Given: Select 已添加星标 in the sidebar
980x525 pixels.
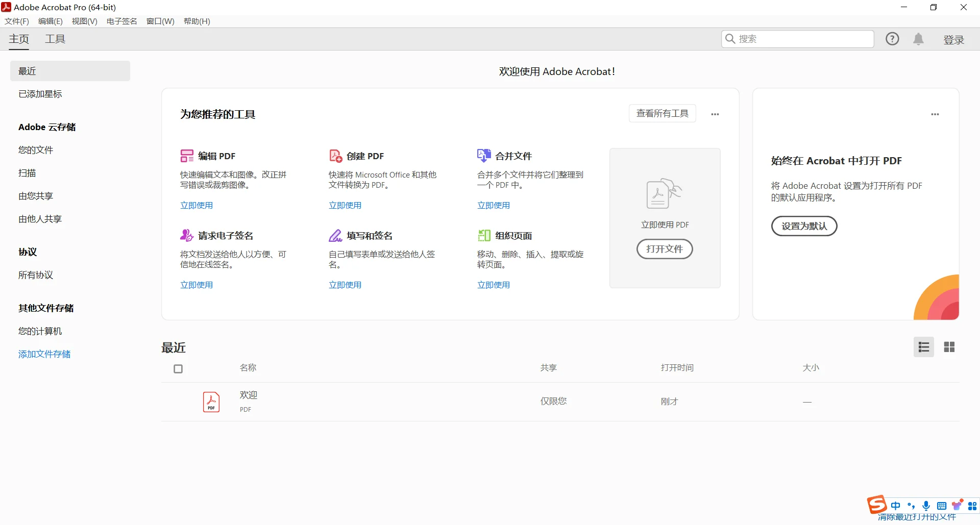Looking at the screenshot, I should click(40, 94).
